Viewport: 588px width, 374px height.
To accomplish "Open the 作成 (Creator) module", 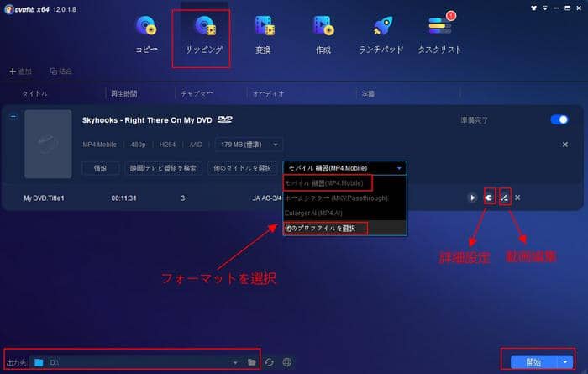I will [323, 34].
